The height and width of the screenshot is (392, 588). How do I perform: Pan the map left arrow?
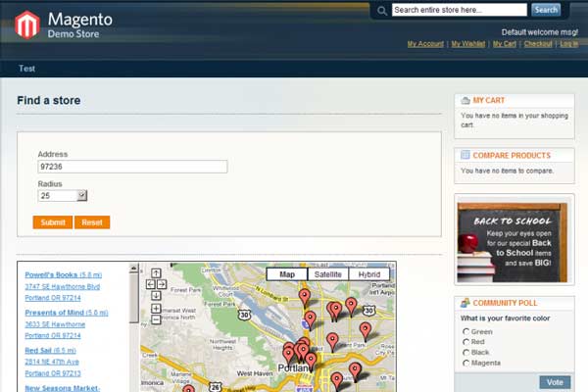tap(150, 284)
